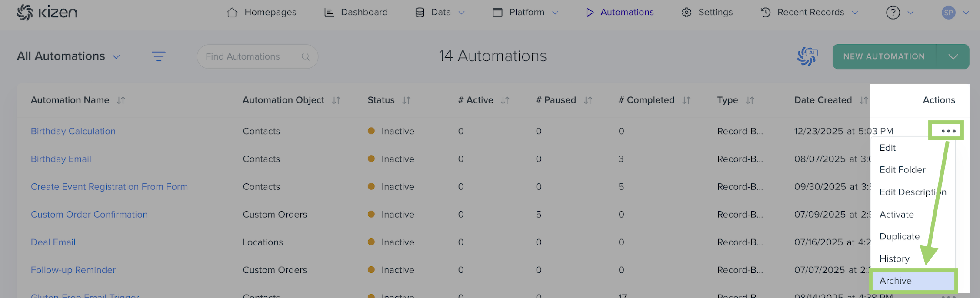Image resolution: width=980 pixels, height=298 pixels.
Task: Open the Birthday Calculation automation
Action: click(x=73, y=131)
